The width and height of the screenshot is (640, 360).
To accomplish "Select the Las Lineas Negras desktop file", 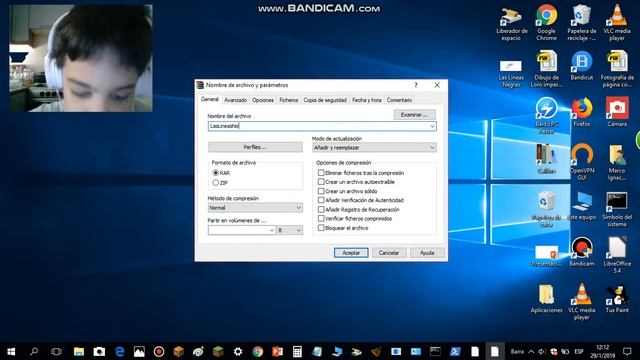I will tap(511, 73).
